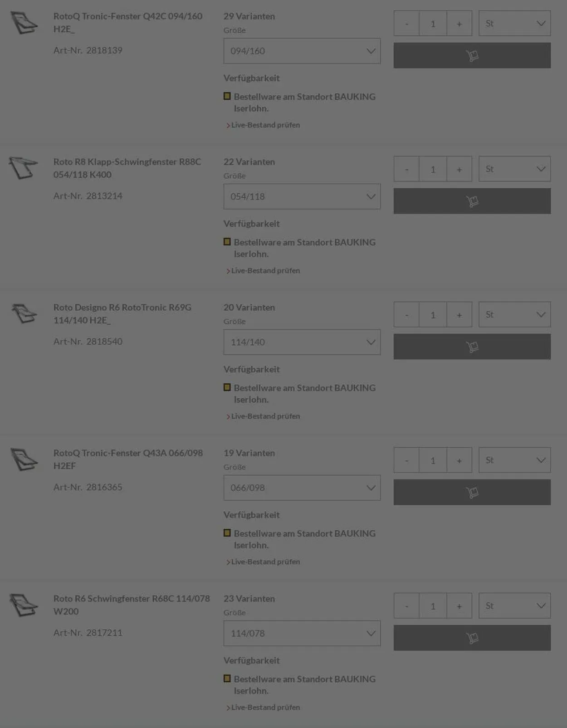
Task: Click quantity field for Roto R6 Schwingfenster
Action: pyautogui.click(x=433, y=606)
